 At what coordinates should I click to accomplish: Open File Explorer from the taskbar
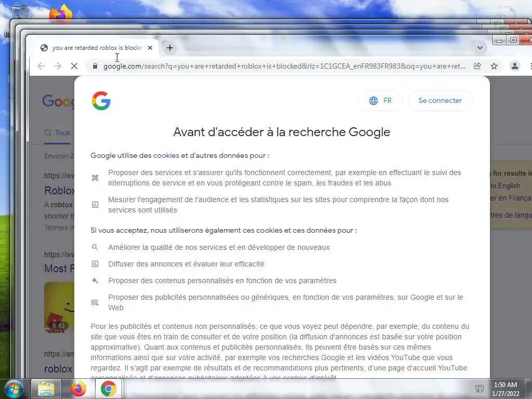tap(46, 389)
